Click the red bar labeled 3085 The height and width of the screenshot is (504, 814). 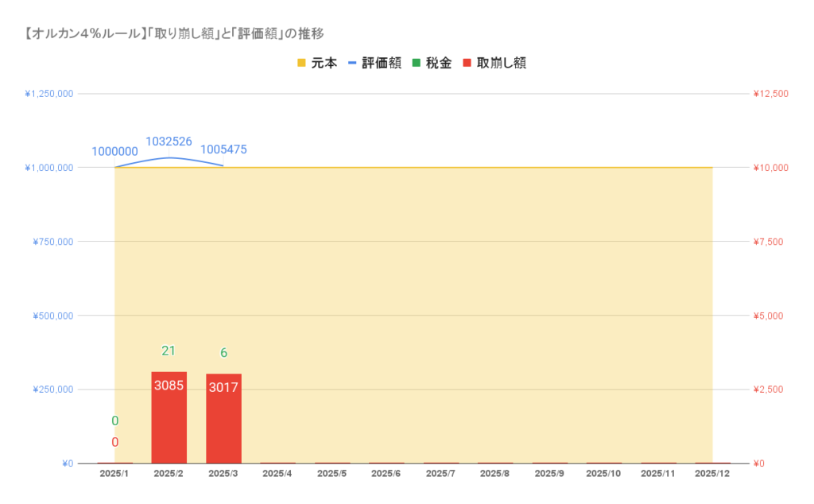169,417
